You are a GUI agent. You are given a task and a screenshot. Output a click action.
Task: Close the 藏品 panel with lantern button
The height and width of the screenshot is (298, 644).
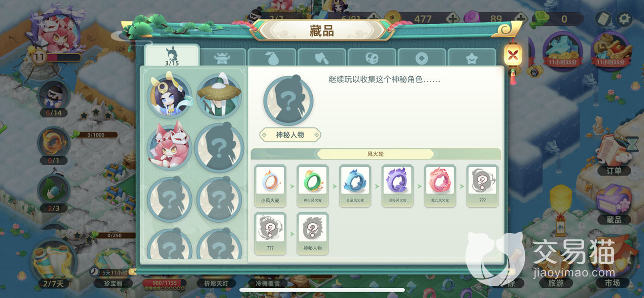513,54
